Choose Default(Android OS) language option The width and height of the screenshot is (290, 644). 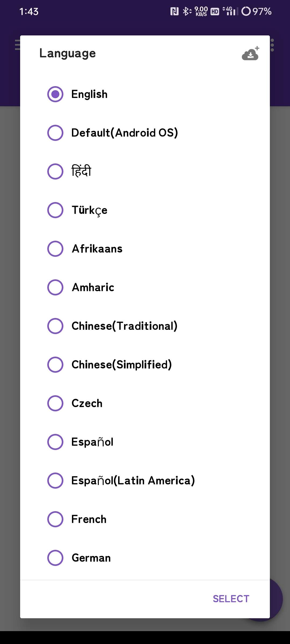(x=55, y=133)
